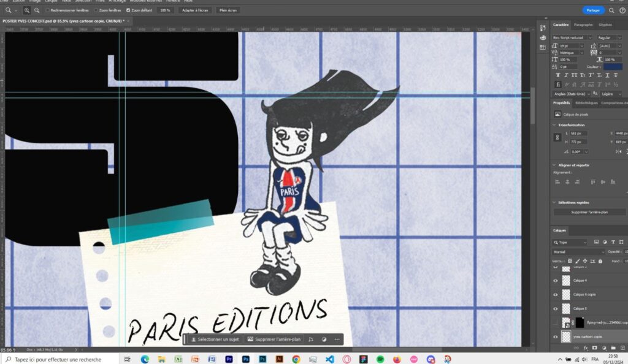The width and height of the screenshot is (628, 364).
Task: Uncheck the Zoom défilant checkbox
Action: click(x=128, y=10)
